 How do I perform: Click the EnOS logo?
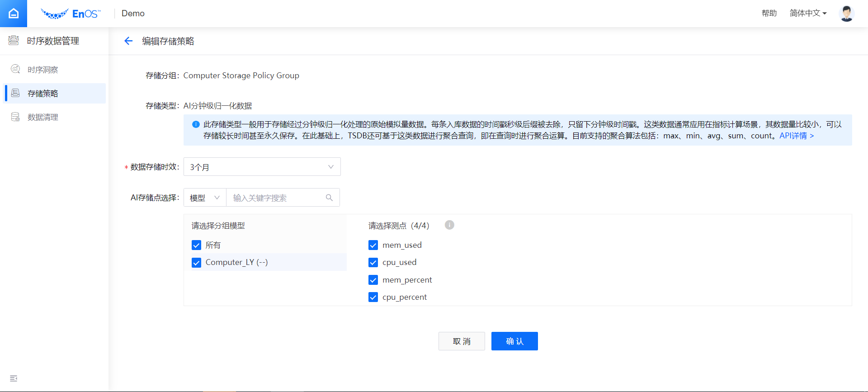tap(71, 14)
